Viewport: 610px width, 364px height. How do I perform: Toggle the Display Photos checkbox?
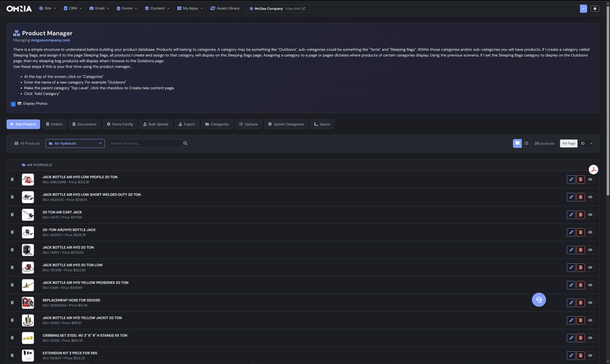[13, 104]
